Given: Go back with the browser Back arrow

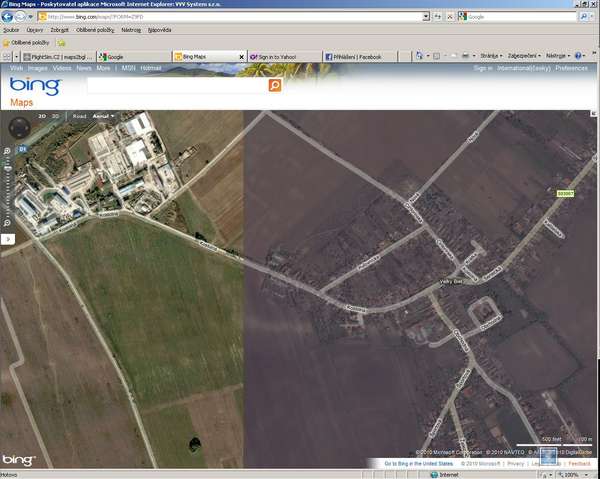Looking at the screenshot, I should (x=7, y=17).
